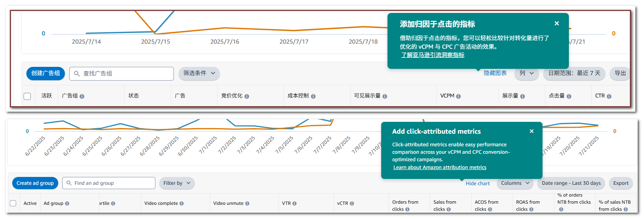Click the 活跃 column header
This screenshot has height=219, width=644.
pyautogui.click(x=46, y=96)
